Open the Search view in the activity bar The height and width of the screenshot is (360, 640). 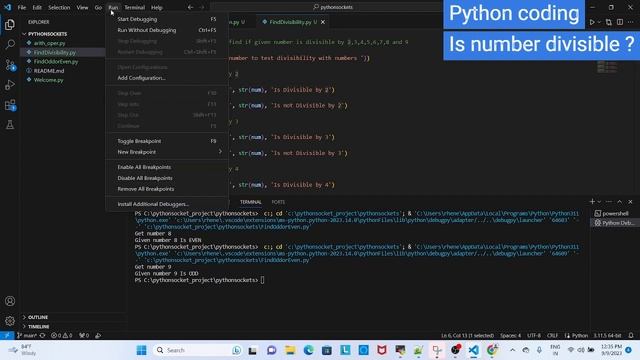[x=10, y=44]
